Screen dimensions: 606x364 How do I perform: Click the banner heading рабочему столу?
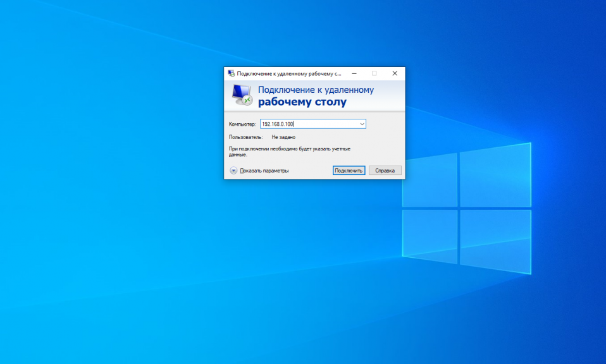302,102
